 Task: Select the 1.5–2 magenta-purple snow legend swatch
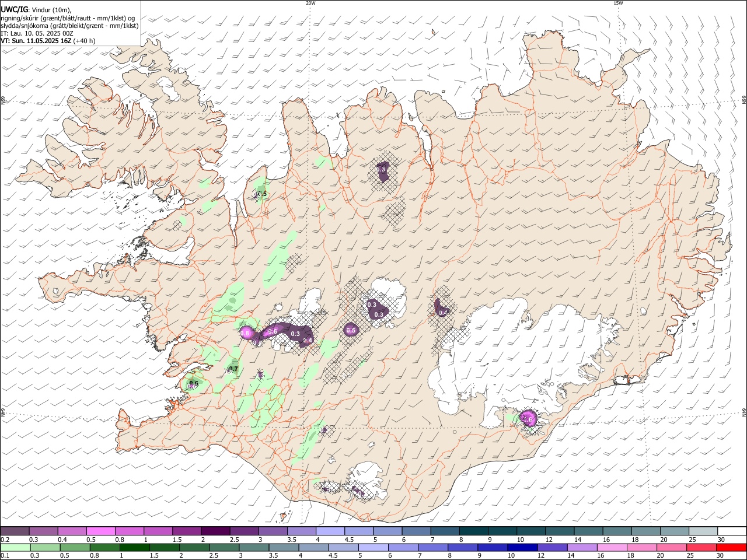(x=186, y=531)
